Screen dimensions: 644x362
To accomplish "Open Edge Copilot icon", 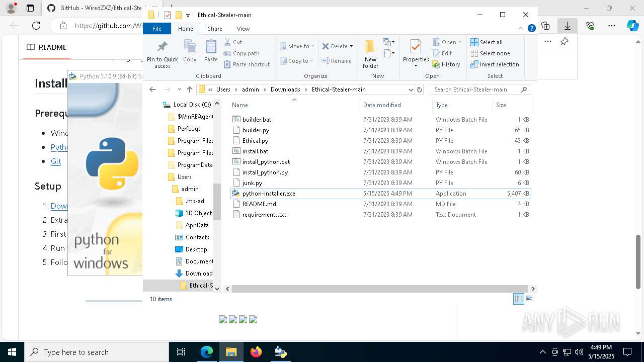I will pyautogui.click(x=632, y=26).
